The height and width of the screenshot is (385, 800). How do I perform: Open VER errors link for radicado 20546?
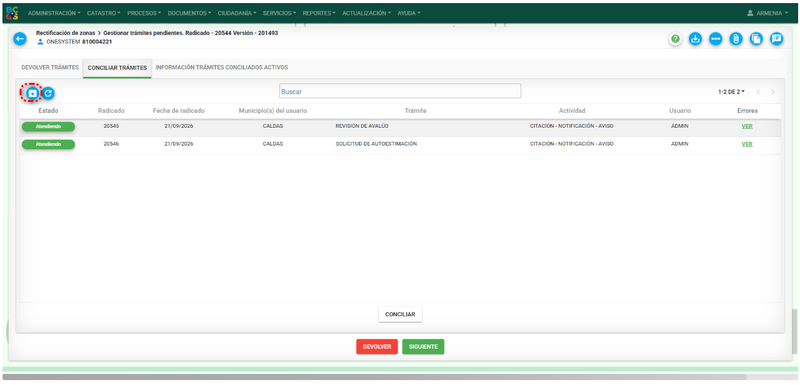point(747,144)
